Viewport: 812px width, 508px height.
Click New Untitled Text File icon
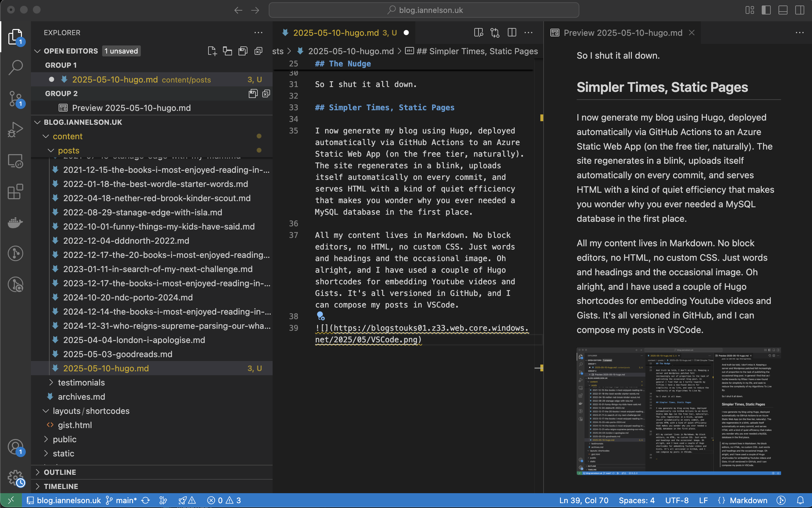tap(212, 51)
